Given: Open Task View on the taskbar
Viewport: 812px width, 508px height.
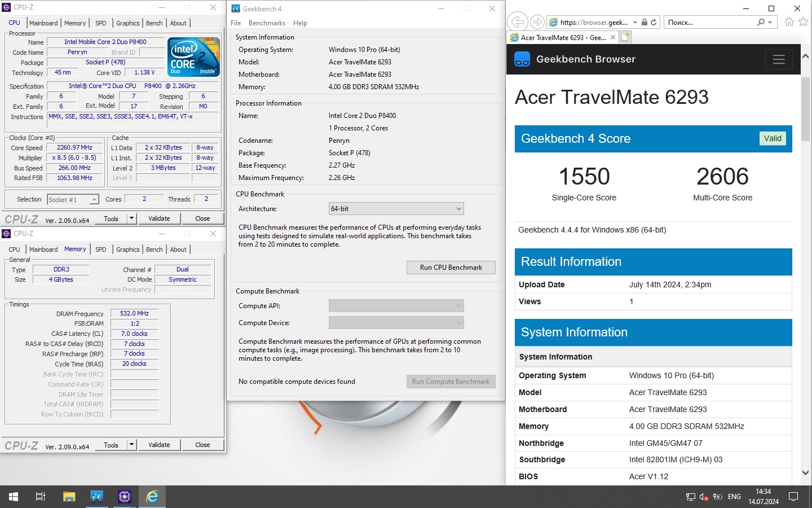Looking at the screenshot, I should (x=41, y=497).
